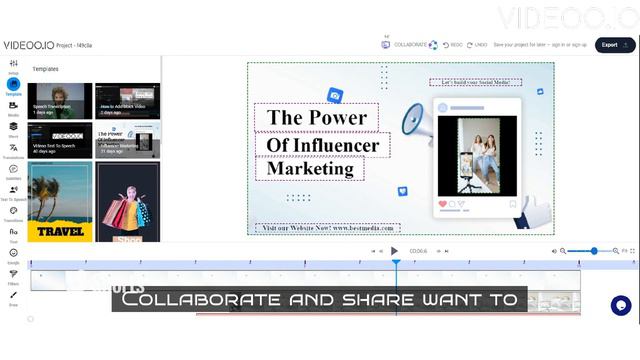The height and width of the screenshot is (360, 640).
Task: Step forward one frame
Action: (x=438, y=251)
